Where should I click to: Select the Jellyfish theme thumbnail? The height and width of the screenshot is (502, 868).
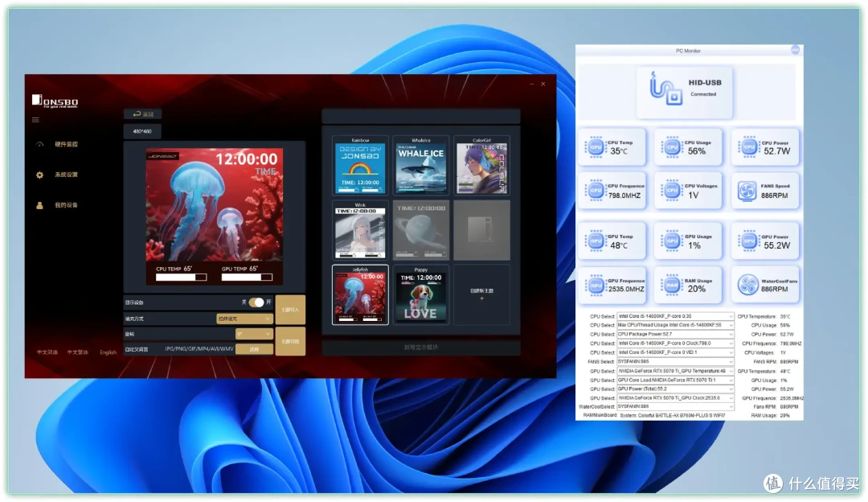(x=360, y=294)
